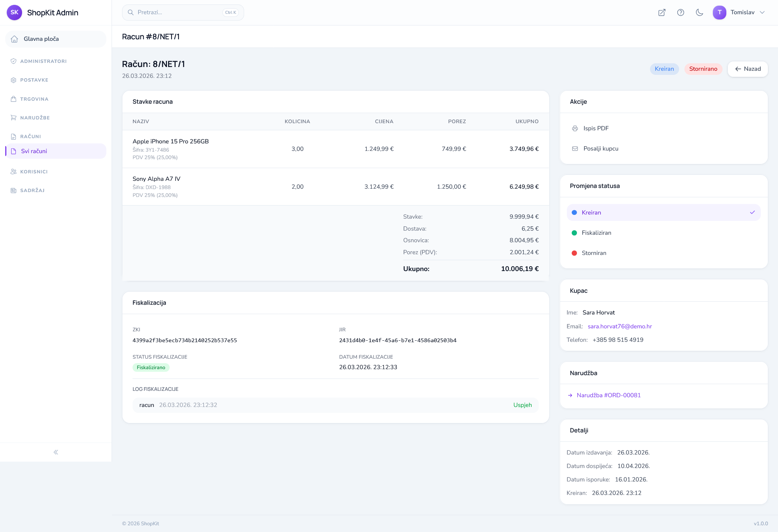Open the Tomislav user menu chevron

pyautogui.click(x=762, y=12)
